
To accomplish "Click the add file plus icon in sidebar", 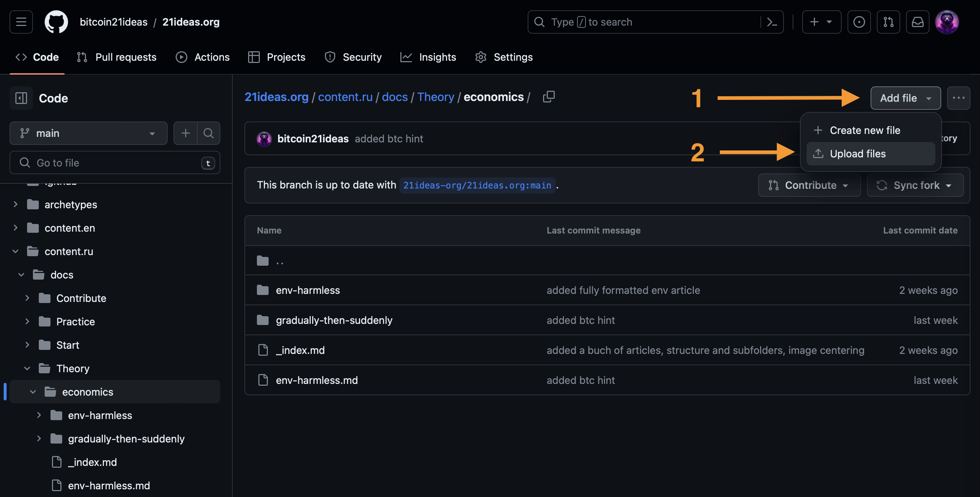I will coord(185,133).
